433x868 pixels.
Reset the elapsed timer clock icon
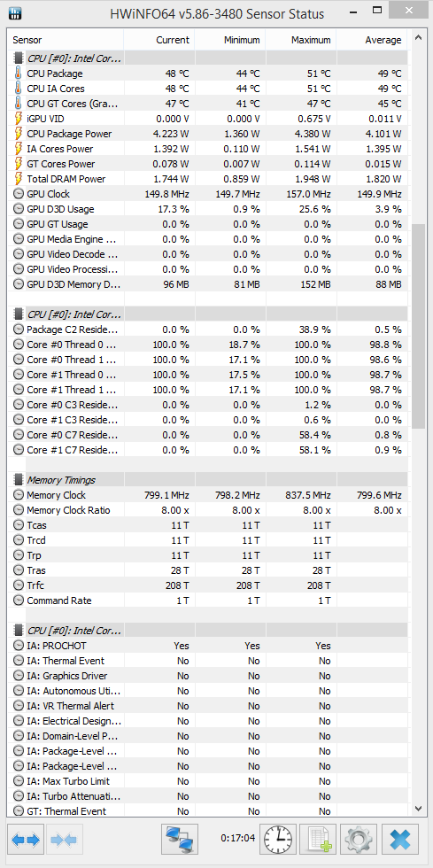pyautogui.click(x=279, y=840)
